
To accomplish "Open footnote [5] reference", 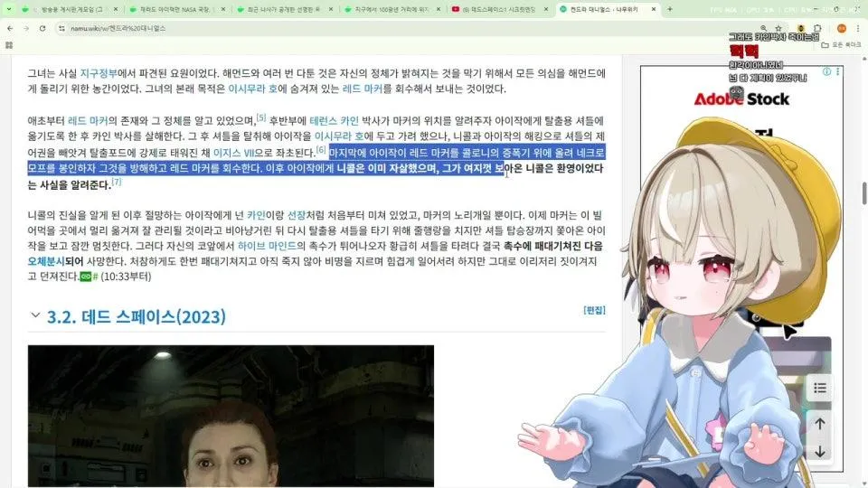I will tap(261, 117).
